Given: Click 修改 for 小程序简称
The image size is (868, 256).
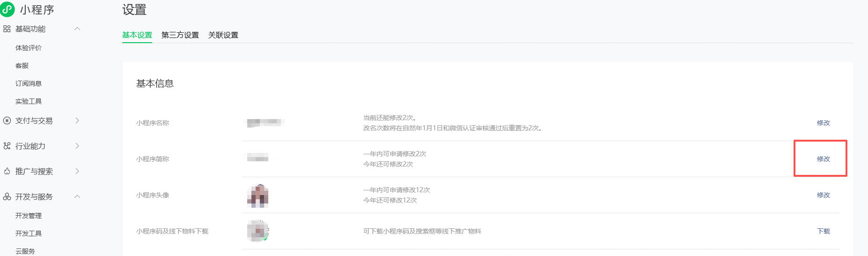Looking at the screenshot, I should point(824,159).
